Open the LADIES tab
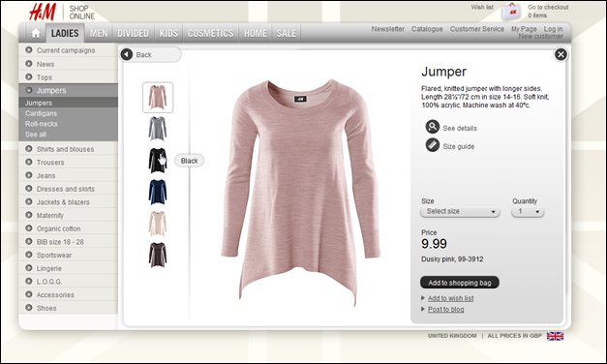Screen dimensions: 607x364 65,33
